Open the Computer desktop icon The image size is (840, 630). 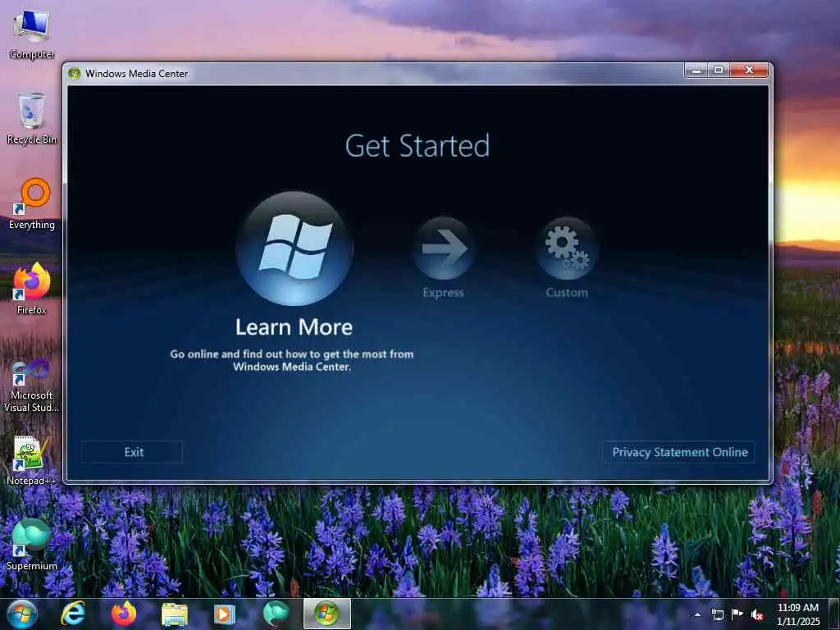point(32,34)
